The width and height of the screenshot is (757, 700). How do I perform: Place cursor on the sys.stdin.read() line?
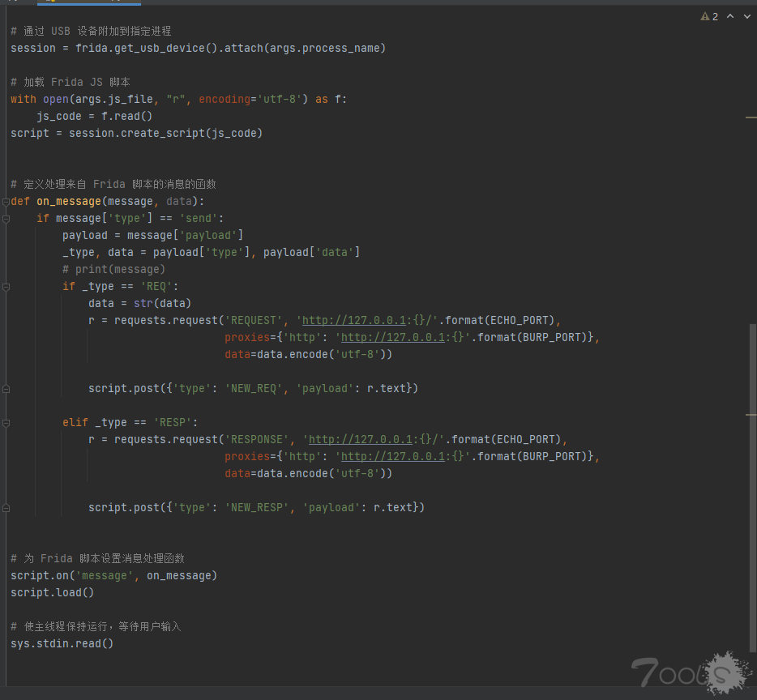coord(62,643)
